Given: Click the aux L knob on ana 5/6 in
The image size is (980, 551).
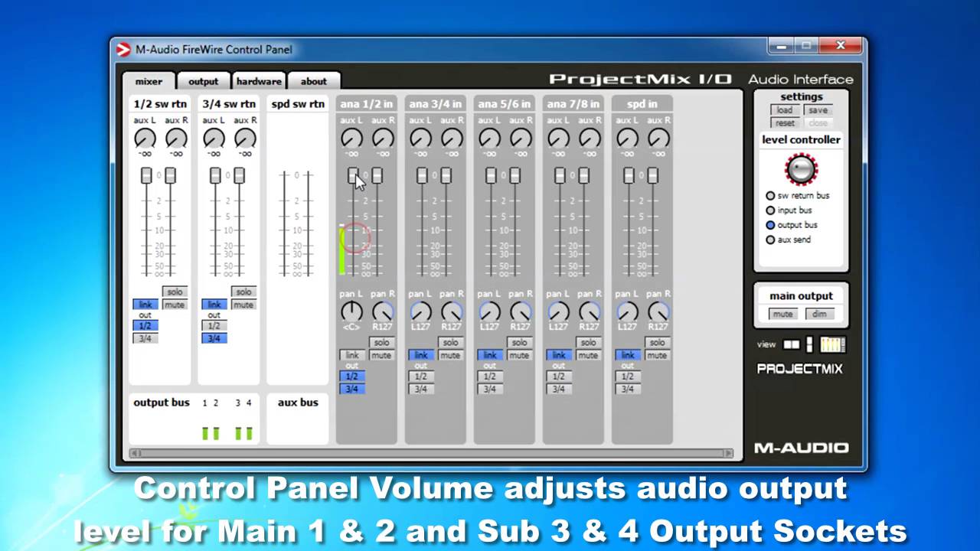Looking at the screenshot, I should (489, 139).
